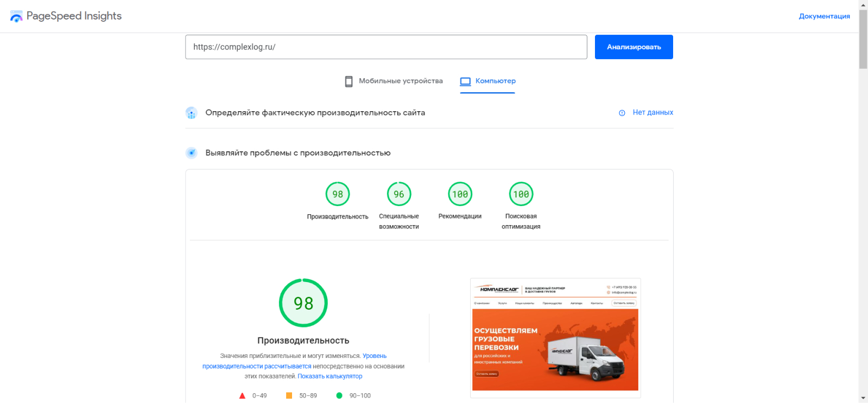Click the Производительность label under small gauge
Image resolution: width=868 pixels, height=403 pixels.
coord(338,217)
